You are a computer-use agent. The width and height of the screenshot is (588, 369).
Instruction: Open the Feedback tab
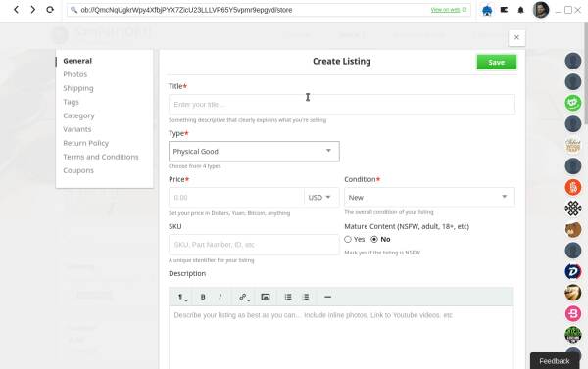(x=554, y=361)
